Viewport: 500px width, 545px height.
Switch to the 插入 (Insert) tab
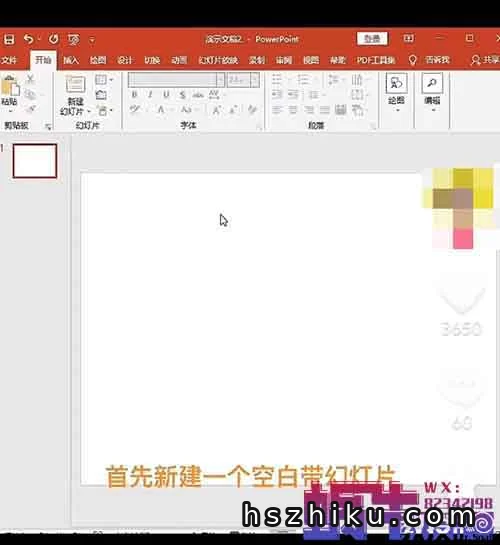coord(71,60)
